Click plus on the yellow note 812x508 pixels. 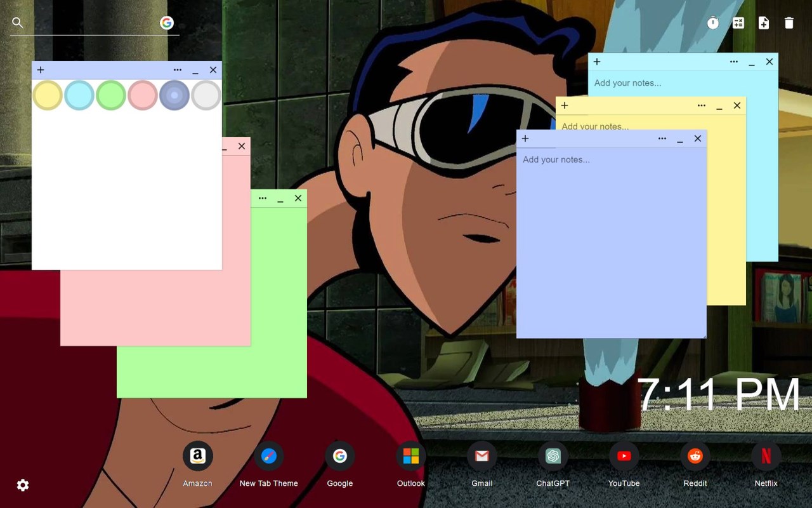point(565,105)
